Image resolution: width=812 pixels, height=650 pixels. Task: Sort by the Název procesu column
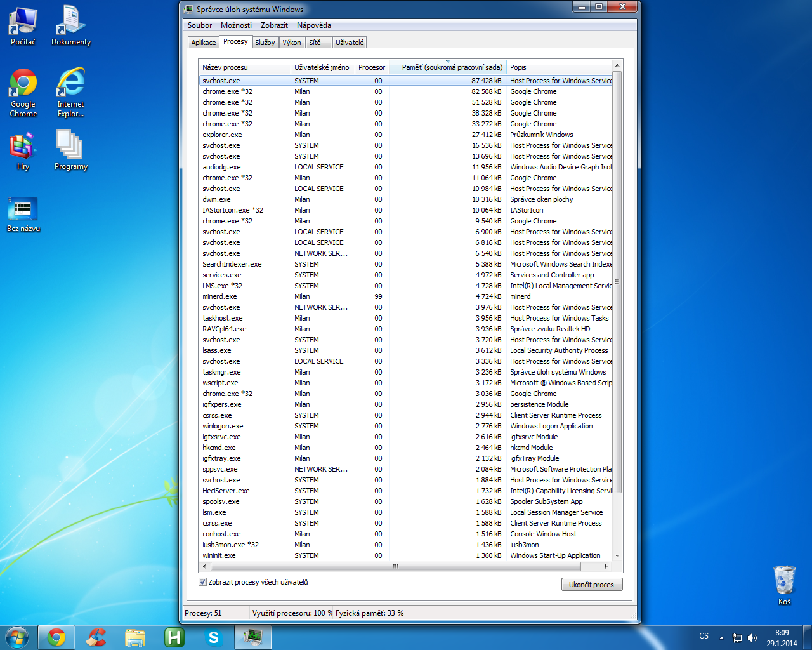click(x=245, y=67)
